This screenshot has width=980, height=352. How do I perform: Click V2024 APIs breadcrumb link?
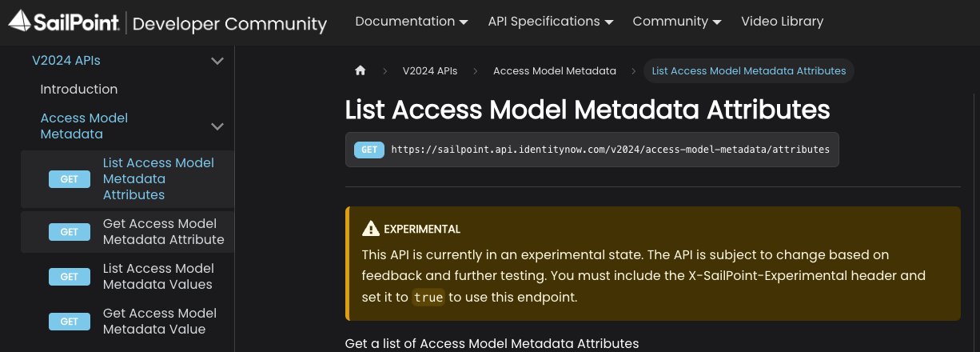430,71
